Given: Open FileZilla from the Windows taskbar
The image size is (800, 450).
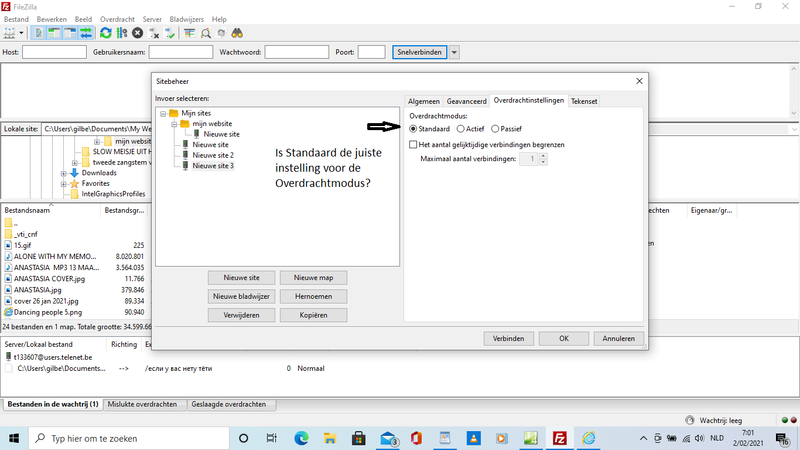Looking at the screenshot, I should [561, 438].
